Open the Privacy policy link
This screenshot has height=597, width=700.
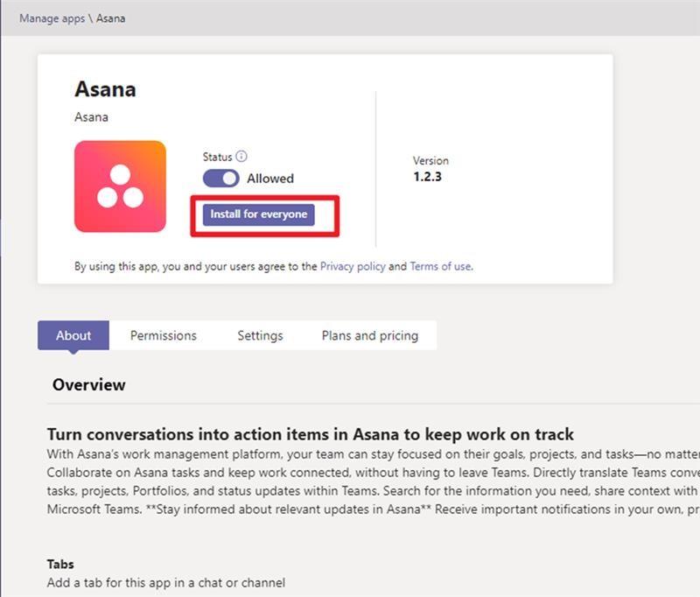[353, 266]
